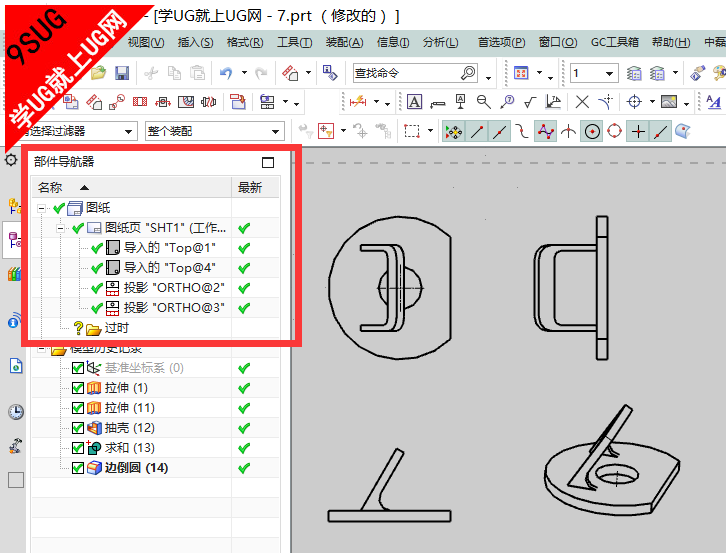
Task: Select 导入的 "Top@1" view
Action: 169,248
